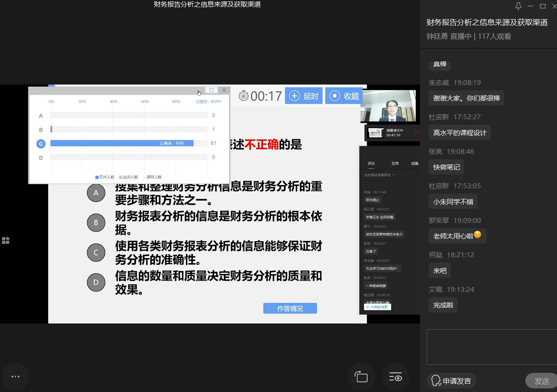Select answer option B circle
Viewport: 557px width, 392px height.
(96, 222)
